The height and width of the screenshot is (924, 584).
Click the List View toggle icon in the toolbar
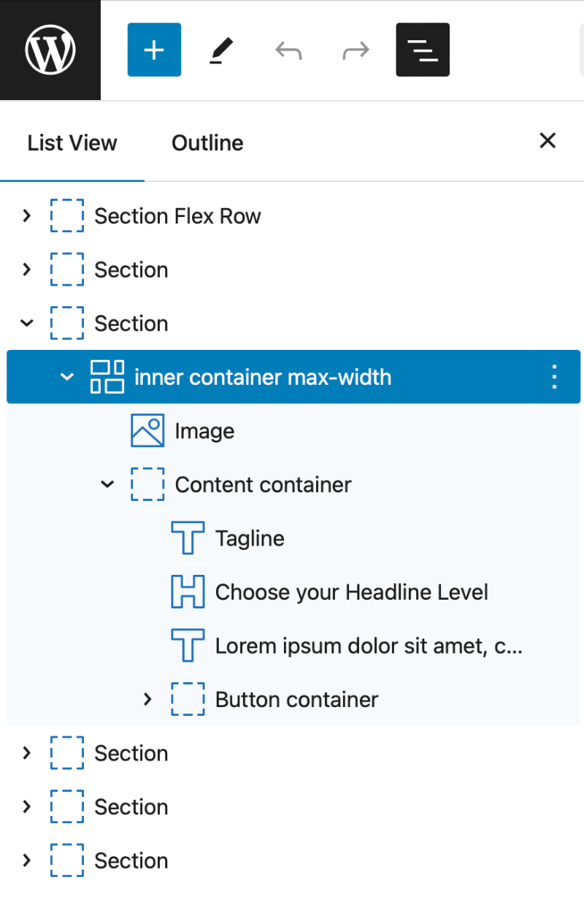[423, 50]
